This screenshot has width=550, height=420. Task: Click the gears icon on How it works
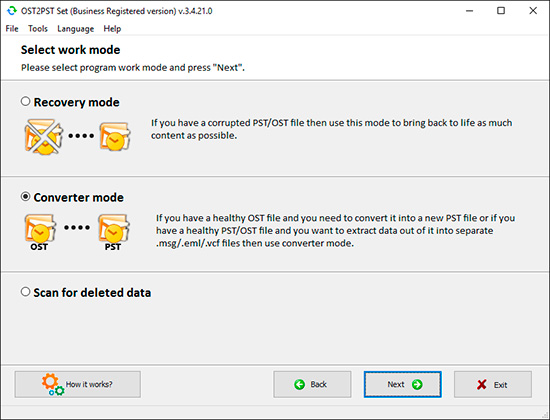tap(53, 385)
